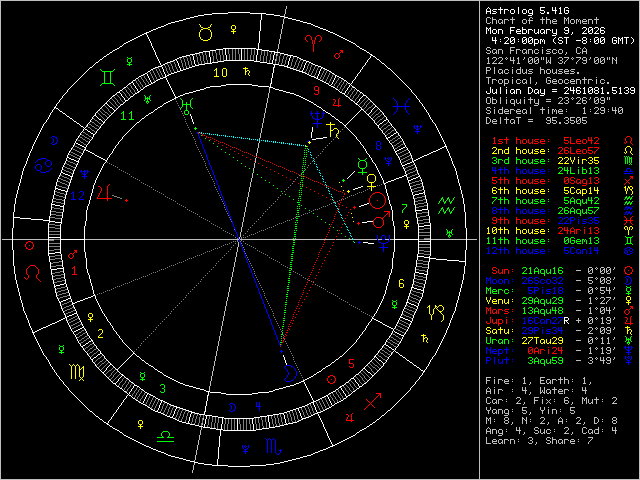The width and height of the screenshot is (640, 480).
Task: Click the red house number 5
Action: 351,364
